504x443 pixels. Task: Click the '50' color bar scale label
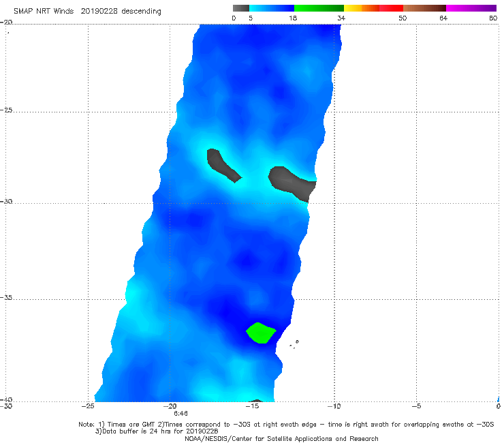coord(403,18)
